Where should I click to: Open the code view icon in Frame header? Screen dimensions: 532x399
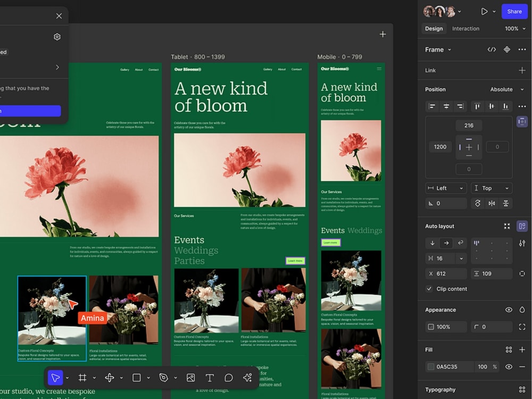[492, 49]
